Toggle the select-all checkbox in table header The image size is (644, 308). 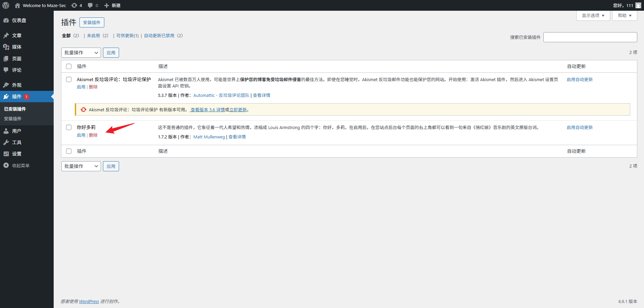(69, 66)
